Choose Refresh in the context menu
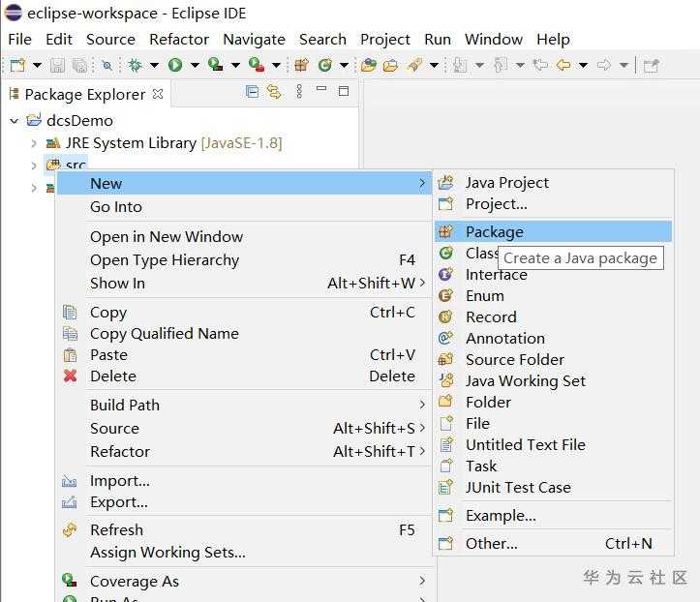The height and width of the screenshot is (602, 700). tap(244, 529)
